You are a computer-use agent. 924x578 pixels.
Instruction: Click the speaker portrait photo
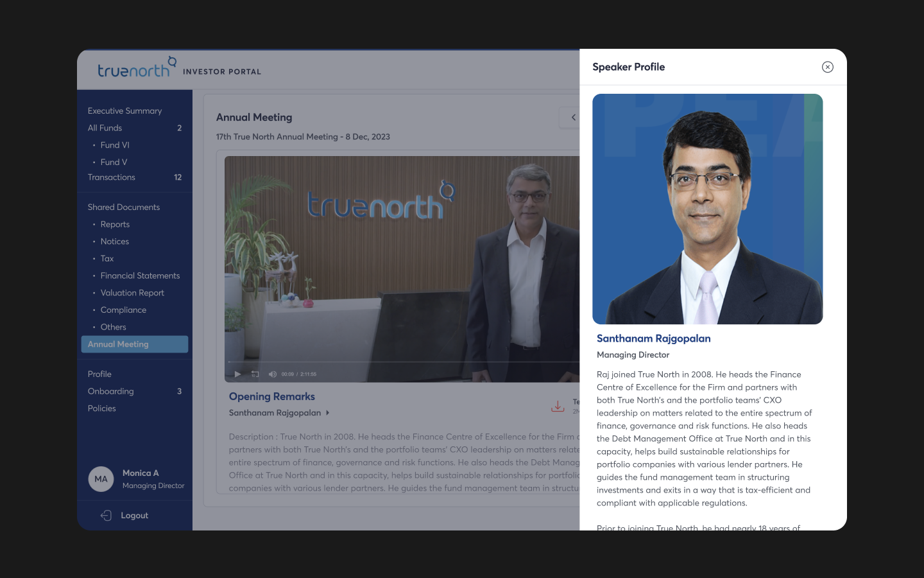pos(707,209)
